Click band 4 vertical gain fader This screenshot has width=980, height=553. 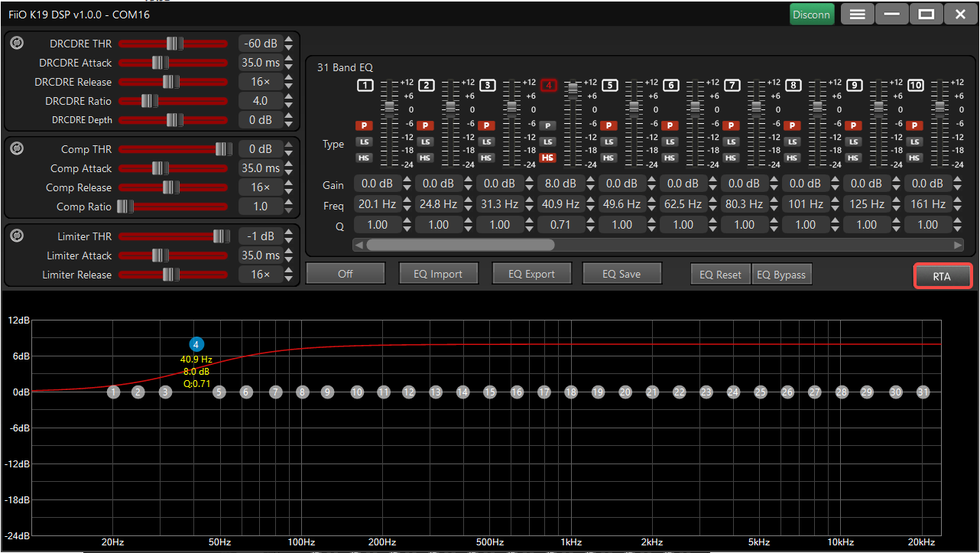573,122
